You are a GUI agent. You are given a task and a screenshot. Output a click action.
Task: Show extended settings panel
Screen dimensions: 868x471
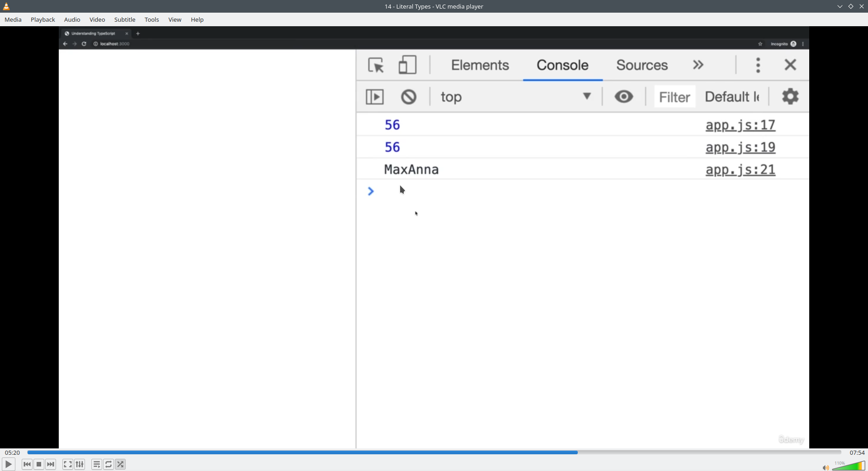(80, 464)
